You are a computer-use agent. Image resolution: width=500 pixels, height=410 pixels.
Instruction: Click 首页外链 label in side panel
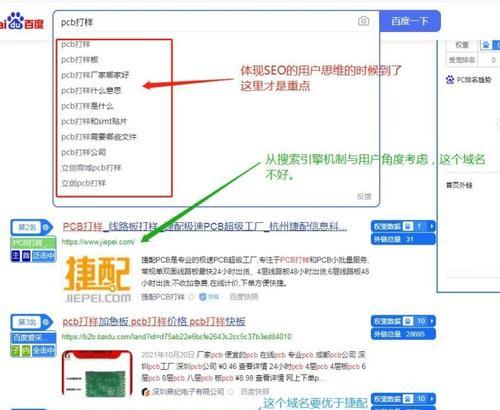459,185
